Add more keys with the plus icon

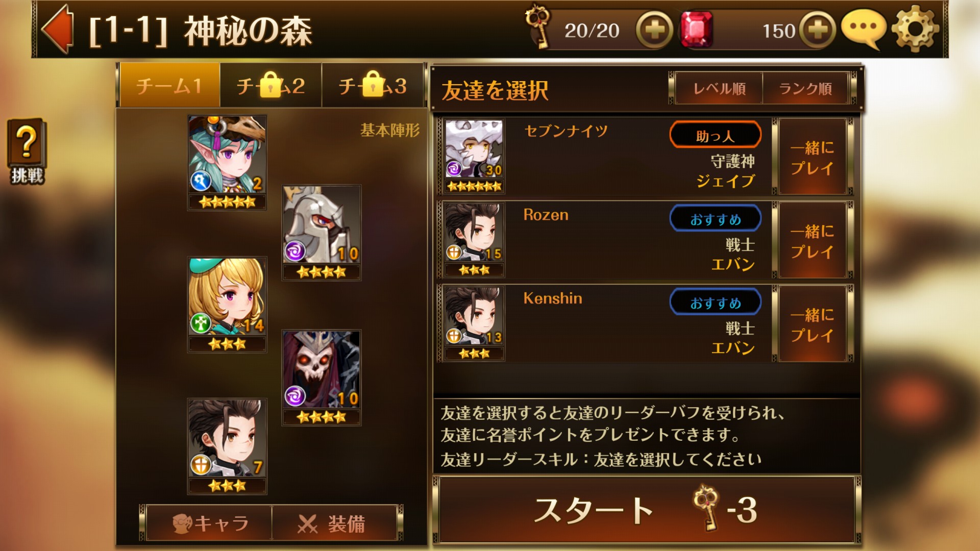click(x=654, y=30)
